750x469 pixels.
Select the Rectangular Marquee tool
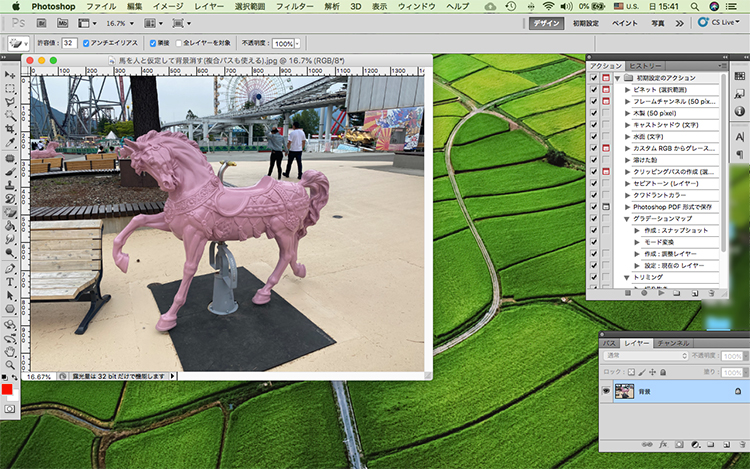10,89
